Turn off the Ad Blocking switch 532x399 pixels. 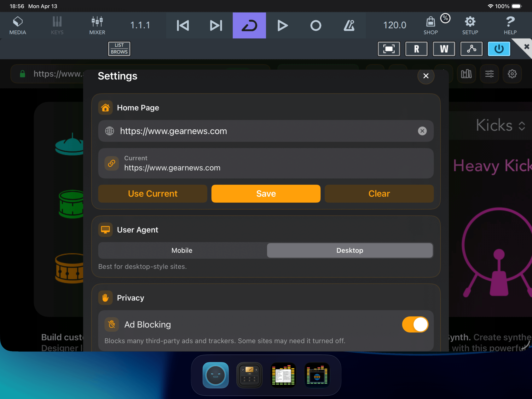click(415, 324)
